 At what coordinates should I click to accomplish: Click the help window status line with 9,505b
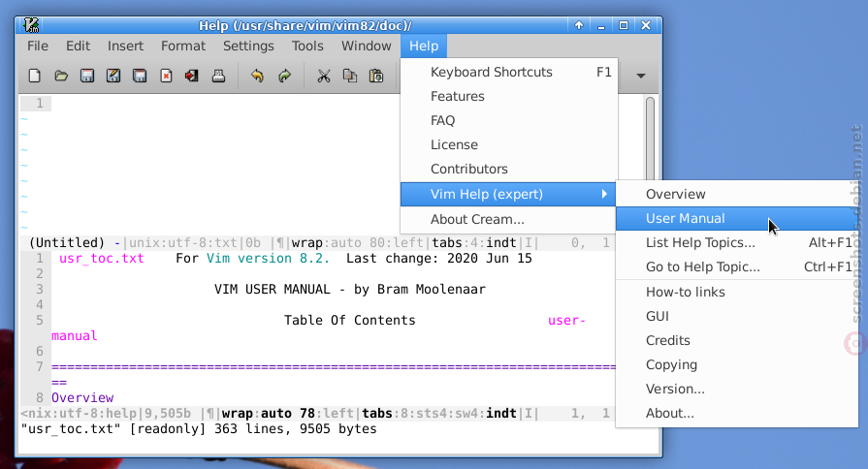click(x=317, y=413)
